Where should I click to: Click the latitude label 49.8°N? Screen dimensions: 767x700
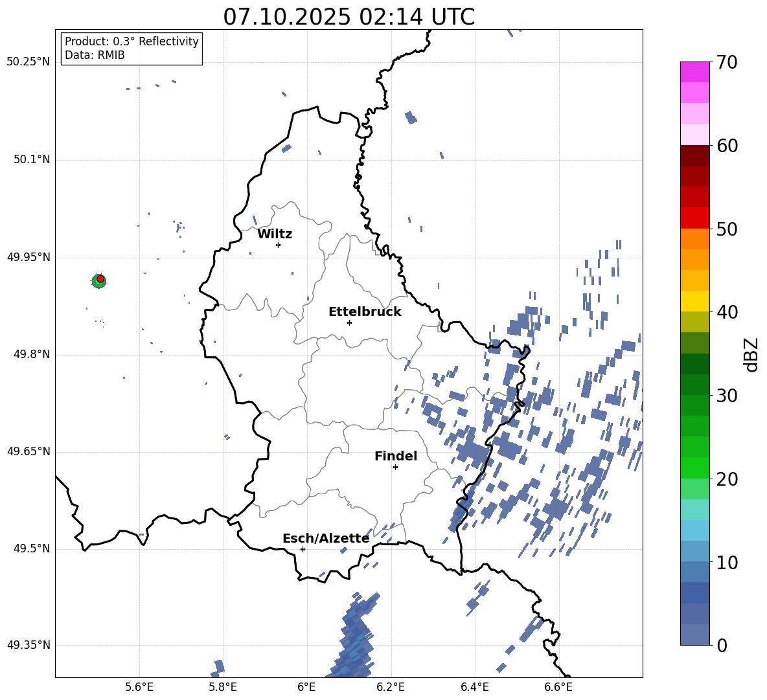[x=32, y=354]
